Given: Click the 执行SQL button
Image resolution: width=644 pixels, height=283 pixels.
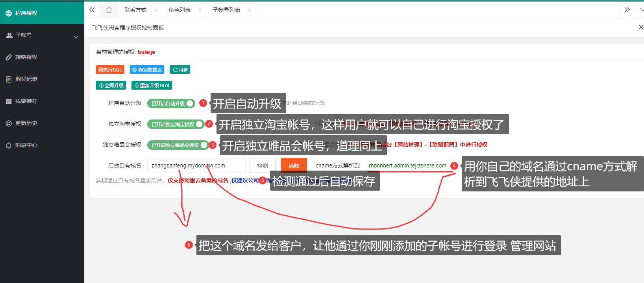Looking at the screenshot, I should point(110,70).
